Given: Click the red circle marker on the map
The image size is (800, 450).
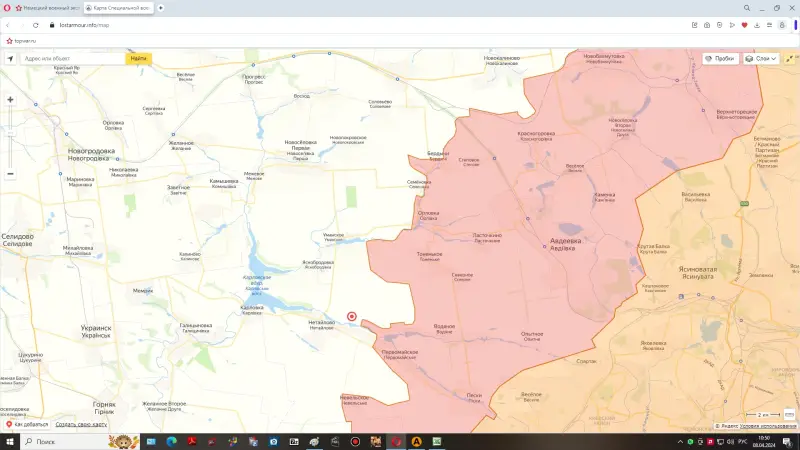Looking at the screenshot, I should 352,317.
